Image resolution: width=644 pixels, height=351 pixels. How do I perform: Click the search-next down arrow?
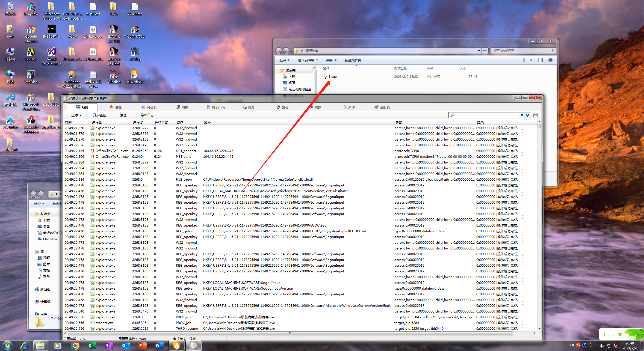(x=527, y=115)
